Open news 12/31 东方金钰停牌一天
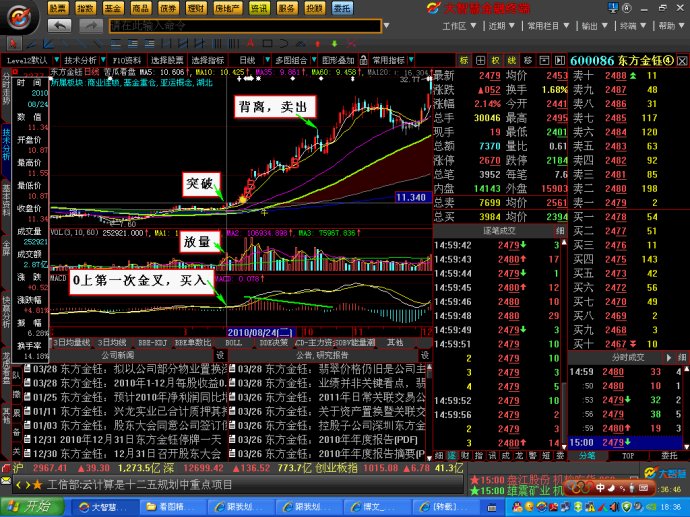 [125, 440]
